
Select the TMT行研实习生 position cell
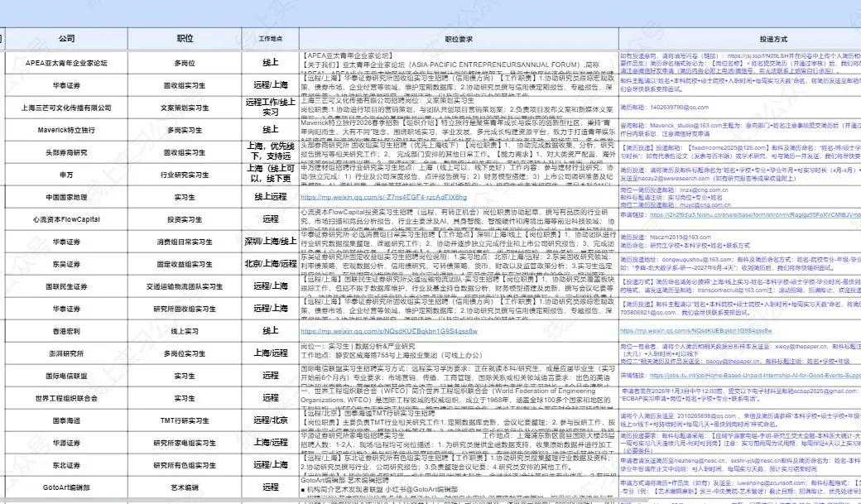185,420
